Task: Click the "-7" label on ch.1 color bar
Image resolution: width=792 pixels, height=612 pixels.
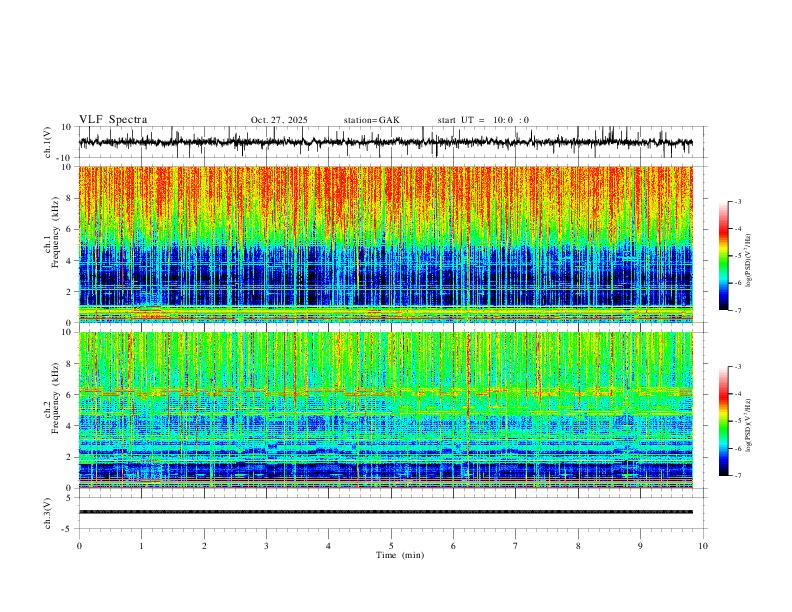Action: pos(737,311)
